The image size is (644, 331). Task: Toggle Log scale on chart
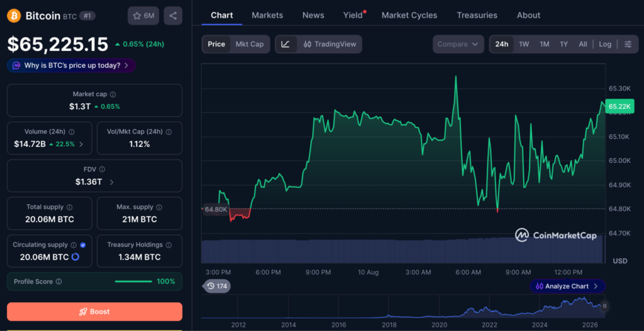click(605, 45)
